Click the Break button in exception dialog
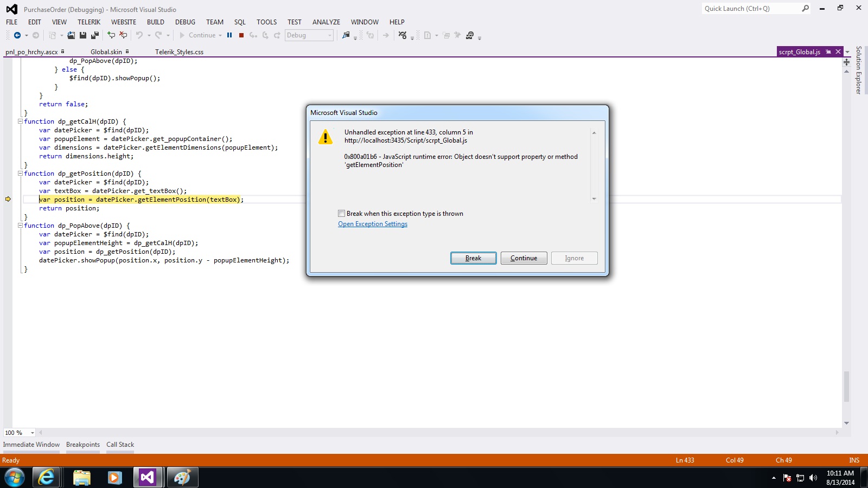 473,258
